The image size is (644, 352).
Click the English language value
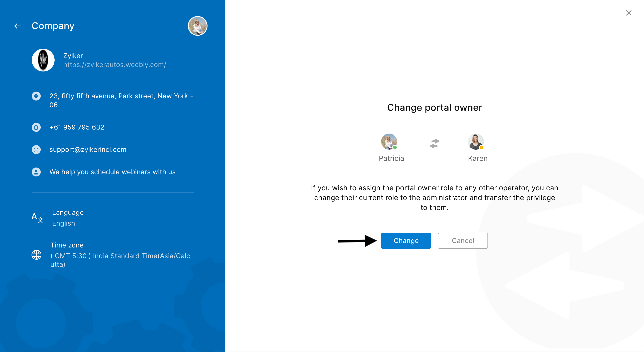[64, 223]
